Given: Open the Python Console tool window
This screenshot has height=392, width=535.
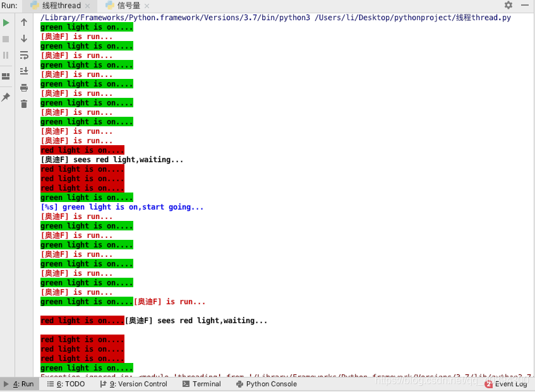Looking at the screenshot, I should pos(267,384).
